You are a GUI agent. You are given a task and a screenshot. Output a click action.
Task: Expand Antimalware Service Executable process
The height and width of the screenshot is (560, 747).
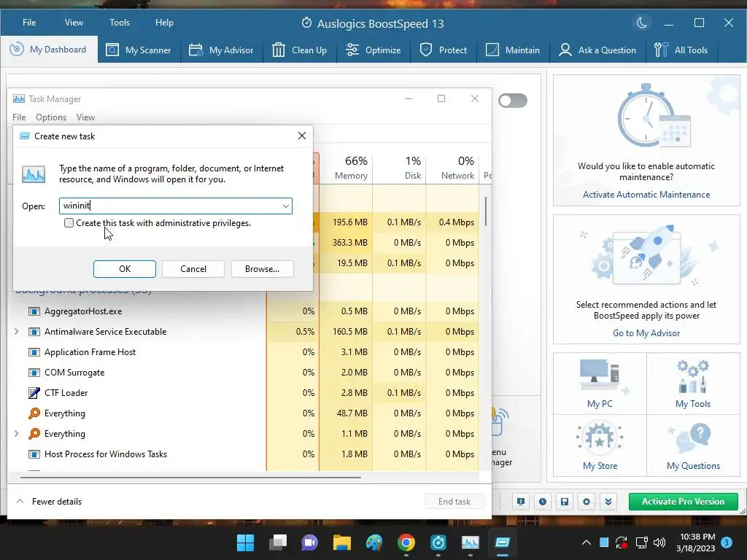tap(17, 332)
